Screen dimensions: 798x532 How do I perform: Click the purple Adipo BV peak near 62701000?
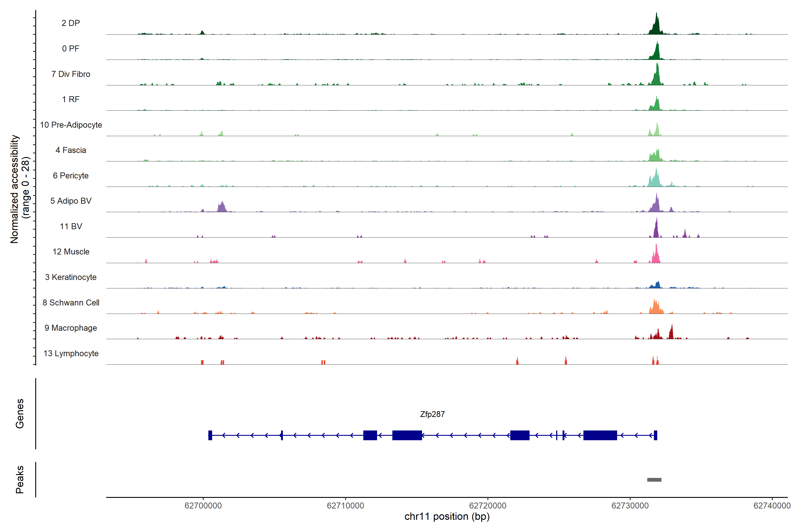tap(222, 207)
